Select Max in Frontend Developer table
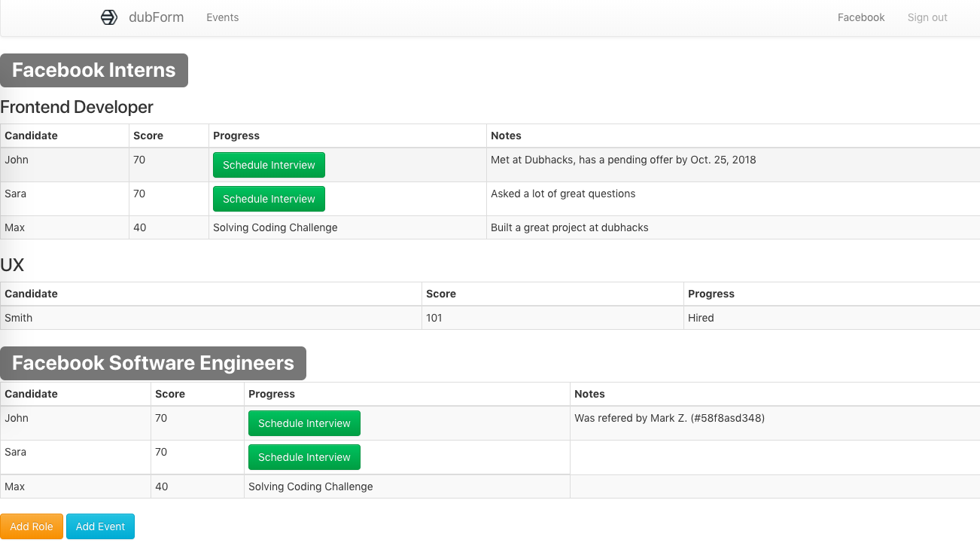 pyautogui.click(x=14, y=227)
